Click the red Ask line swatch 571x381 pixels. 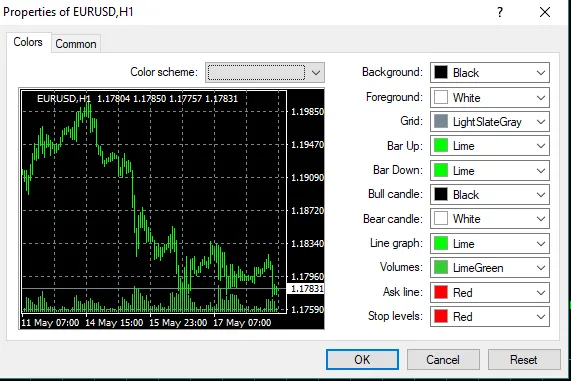pyautogui.click(x=441, y=292)
